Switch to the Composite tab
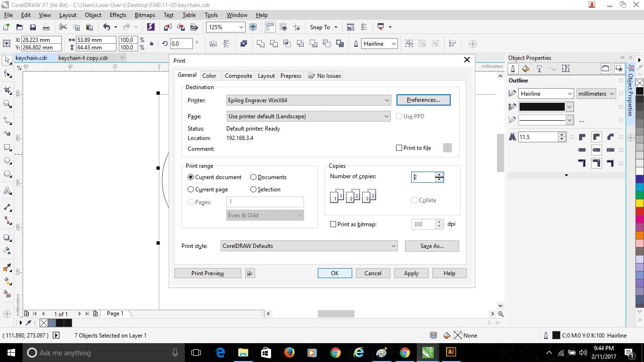The width and height of the screenshot is (644, 362). [239, 75]
